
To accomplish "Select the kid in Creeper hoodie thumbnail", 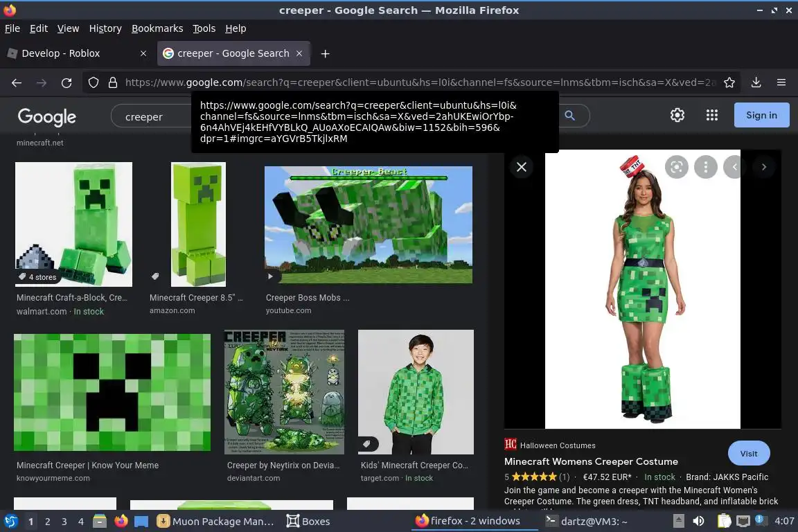I will [416, 392].
